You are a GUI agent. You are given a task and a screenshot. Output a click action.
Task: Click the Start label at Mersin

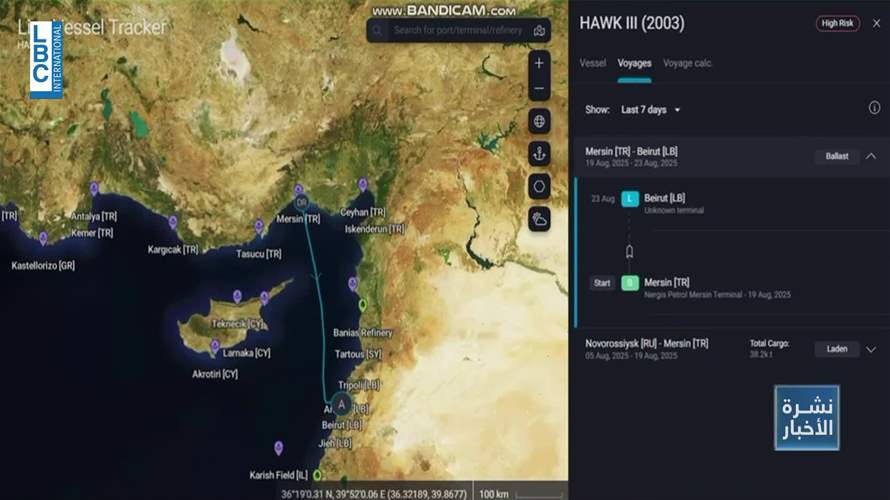pos(602,283)
